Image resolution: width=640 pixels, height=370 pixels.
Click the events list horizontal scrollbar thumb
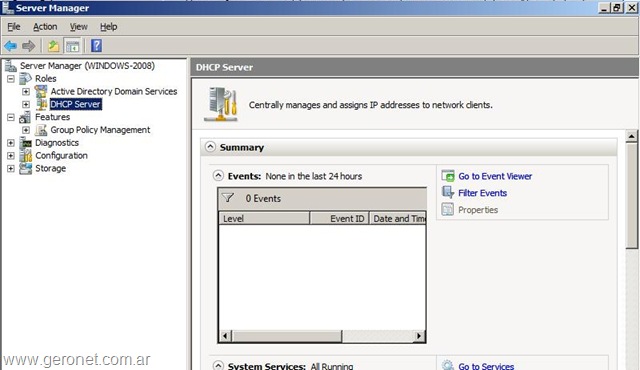287,336
